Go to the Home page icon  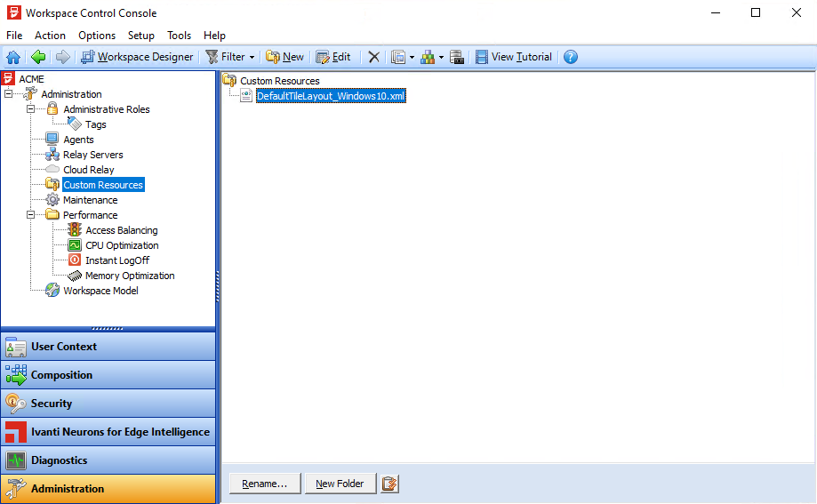(13, 57)
